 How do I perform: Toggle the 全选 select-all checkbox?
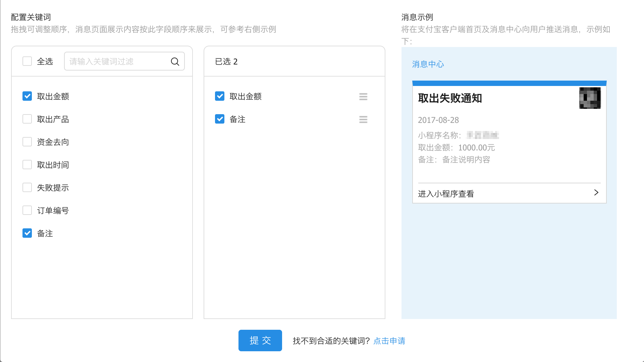(x=27, y=61)
